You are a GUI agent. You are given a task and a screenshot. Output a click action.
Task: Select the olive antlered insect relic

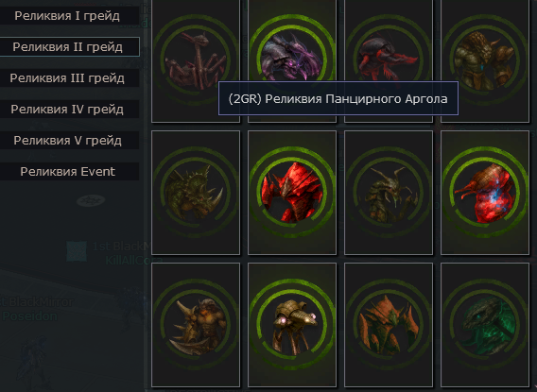pyautogui.click(x=389, y=193)
